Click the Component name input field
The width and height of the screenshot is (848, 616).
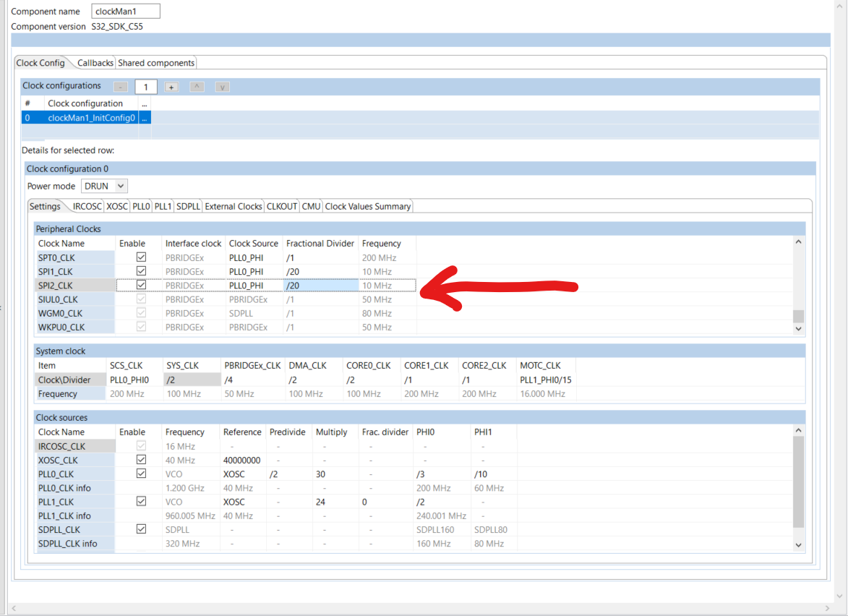click(x=125, y=11)
